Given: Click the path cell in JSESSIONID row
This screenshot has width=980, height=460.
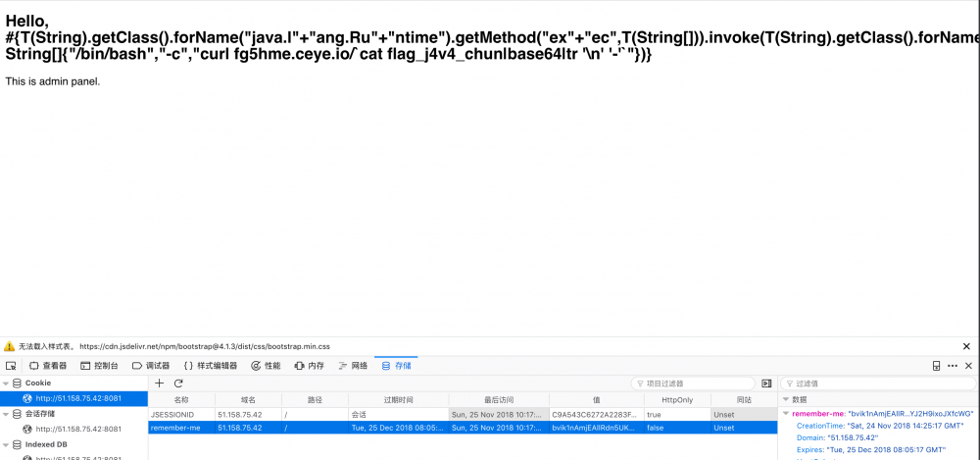Looking at the screenshot, I should pyautogui.click(x=315, y=414).
